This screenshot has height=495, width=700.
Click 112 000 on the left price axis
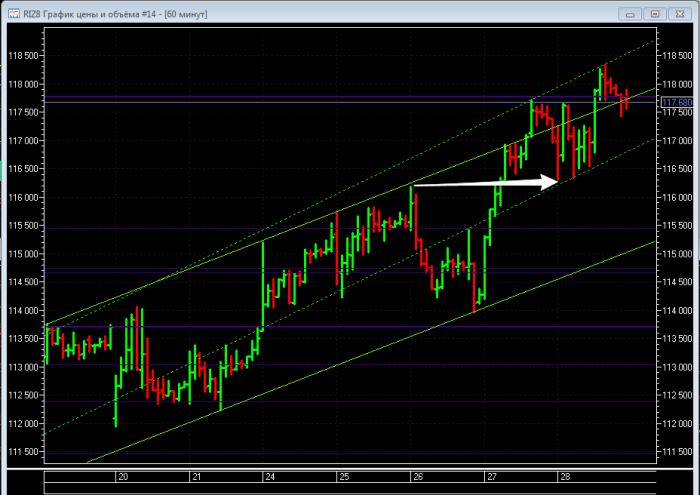click(24, 424)
